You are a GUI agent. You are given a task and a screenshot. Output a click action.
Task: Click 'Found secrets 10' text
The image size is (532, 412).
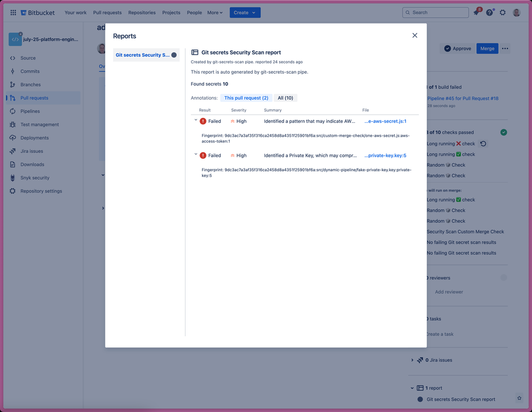[x=209, y=84]
